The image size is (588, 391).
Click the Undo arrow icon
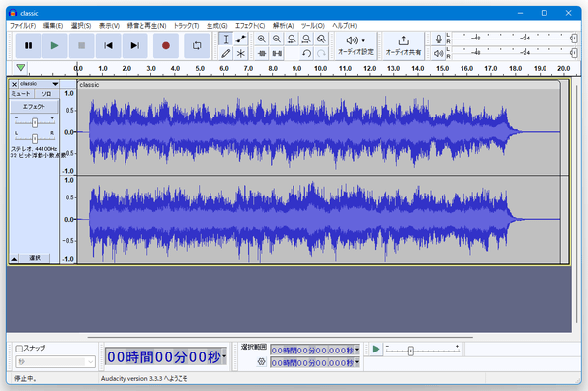point(306,54)
